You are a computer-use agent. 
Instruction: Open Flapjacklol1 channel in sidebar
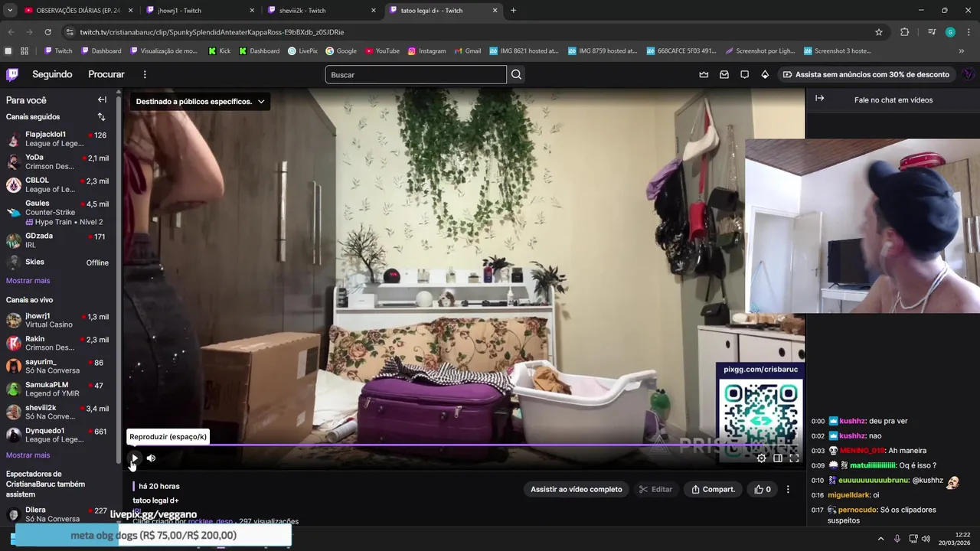click(x=58, y=139)
